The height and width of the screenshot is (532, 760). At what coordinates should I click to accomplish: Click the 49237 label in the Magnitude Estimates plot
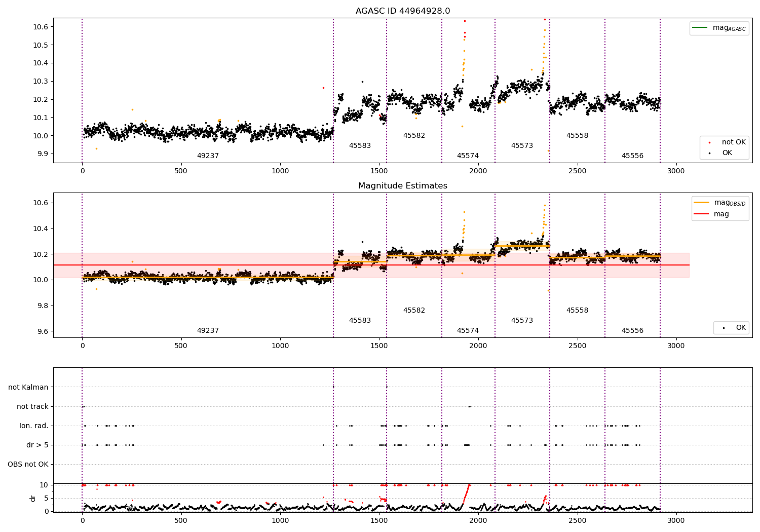(208, 331)
